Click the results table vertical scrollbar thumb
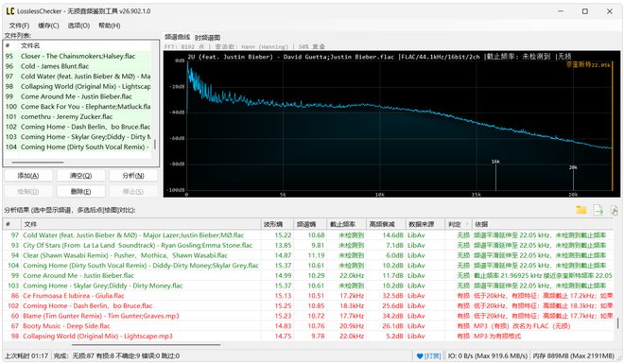The image size is (624, 364). click(618, 323)
